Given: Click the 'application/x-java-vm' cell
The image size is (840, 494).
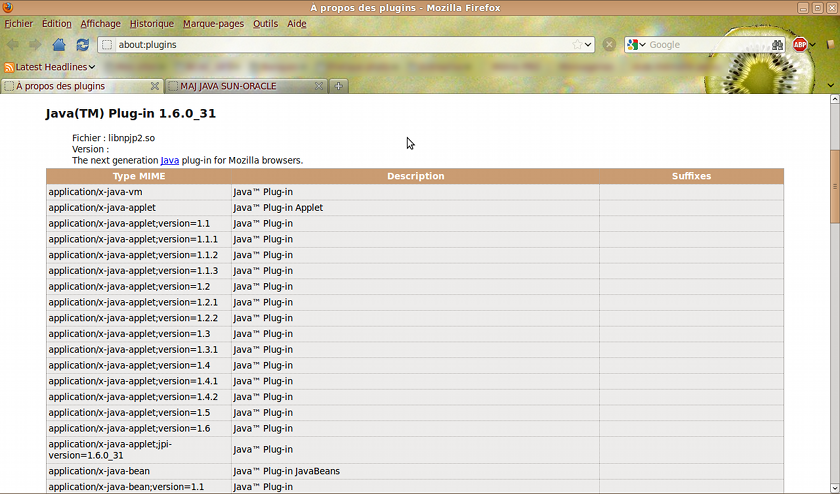Looking at the screenshot, I should coord(139,192).
